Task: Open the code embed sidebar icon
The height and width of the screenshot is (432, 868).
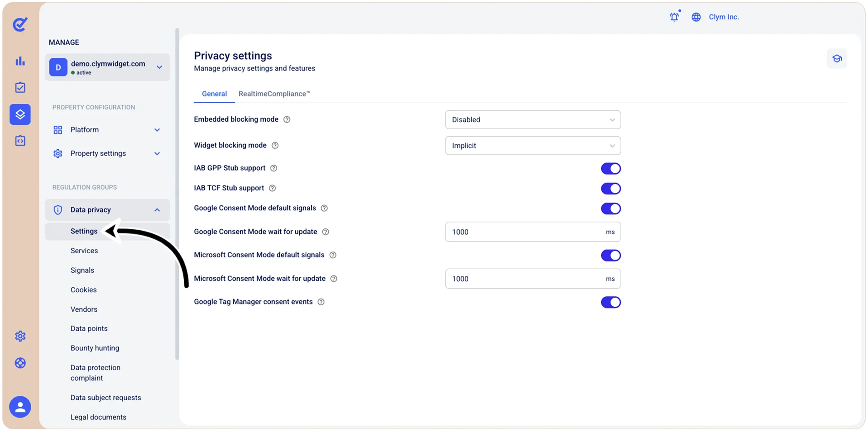Action: 20,141
